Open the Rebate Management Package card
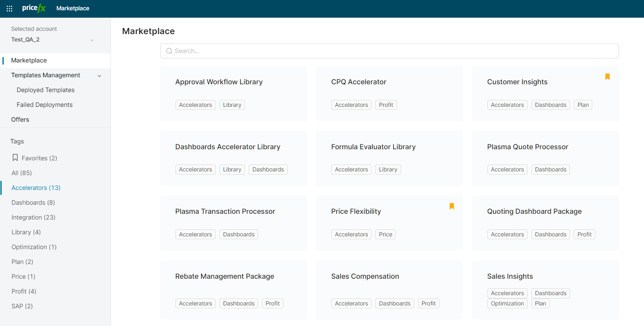 224,277
